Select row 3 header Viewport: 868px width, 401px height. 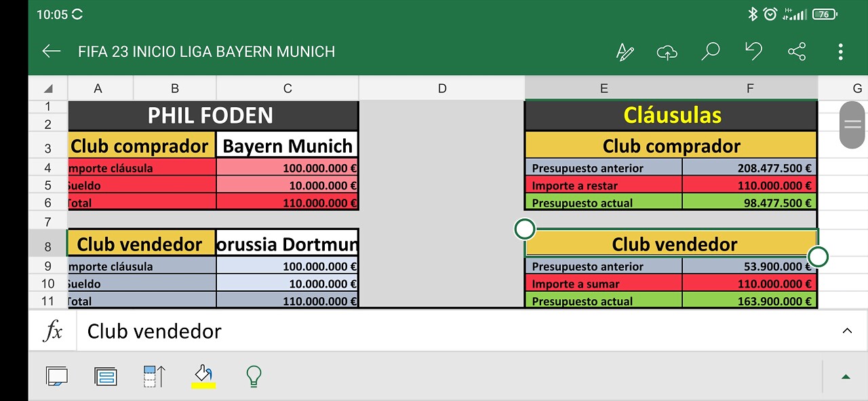coord(48,146)
